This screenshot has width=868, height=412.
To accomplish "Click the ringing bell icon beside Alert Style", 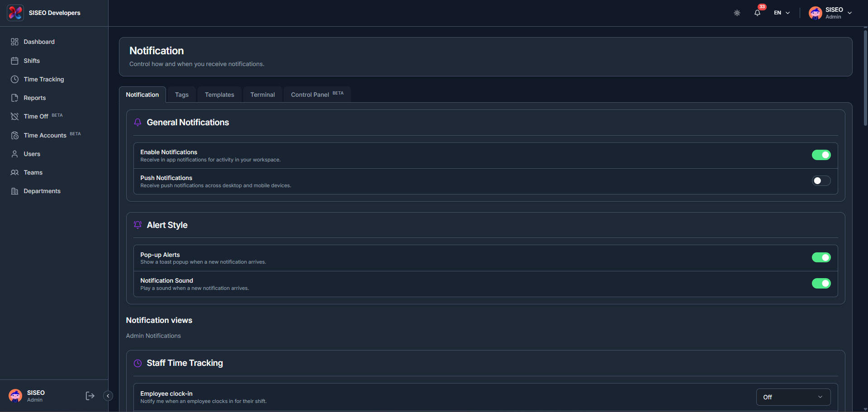I will pyautogui.click(x=138, y=225).
